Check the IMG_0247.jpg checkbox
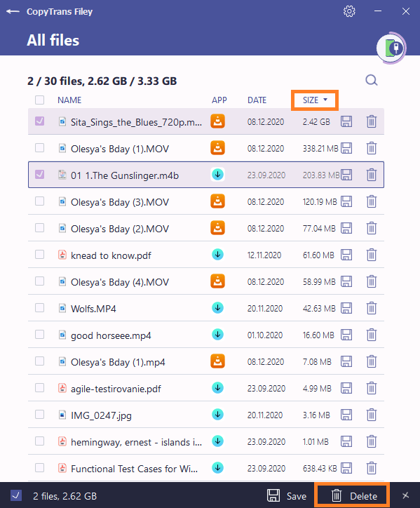This screenshot has width=420, height=508. pos(39,415)
